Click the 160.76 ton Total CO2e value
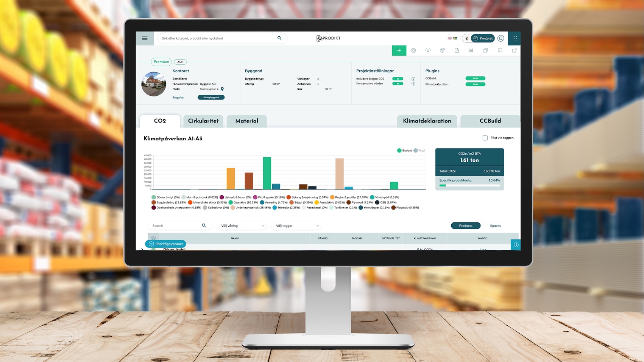The width and height of the screenshot is (644, 362). (x=492, y=171)
